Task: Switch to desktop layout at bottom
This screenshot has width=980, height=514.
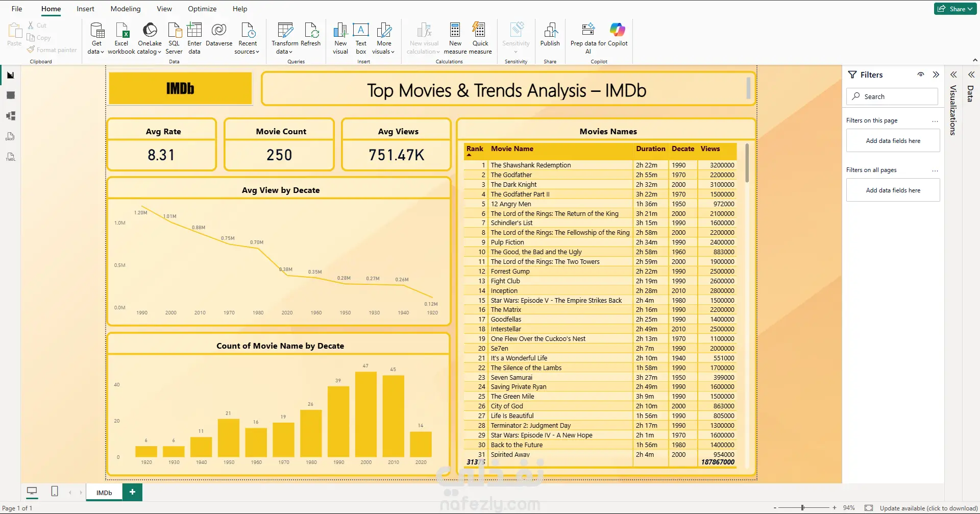Action: point(32,492)
